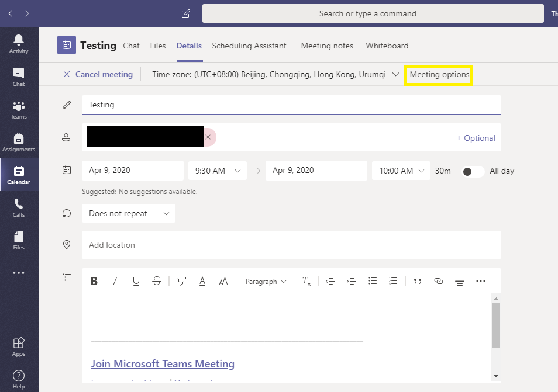
Task: Open Assignments in the sidebar
Action: point(19,143)
